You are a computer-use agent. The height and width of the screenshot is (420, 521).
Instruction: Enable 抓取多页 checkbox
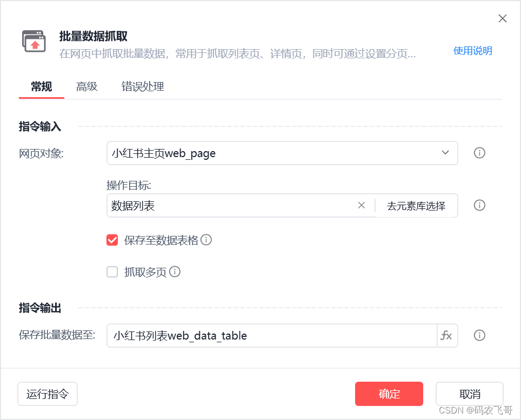coord(112,272)
